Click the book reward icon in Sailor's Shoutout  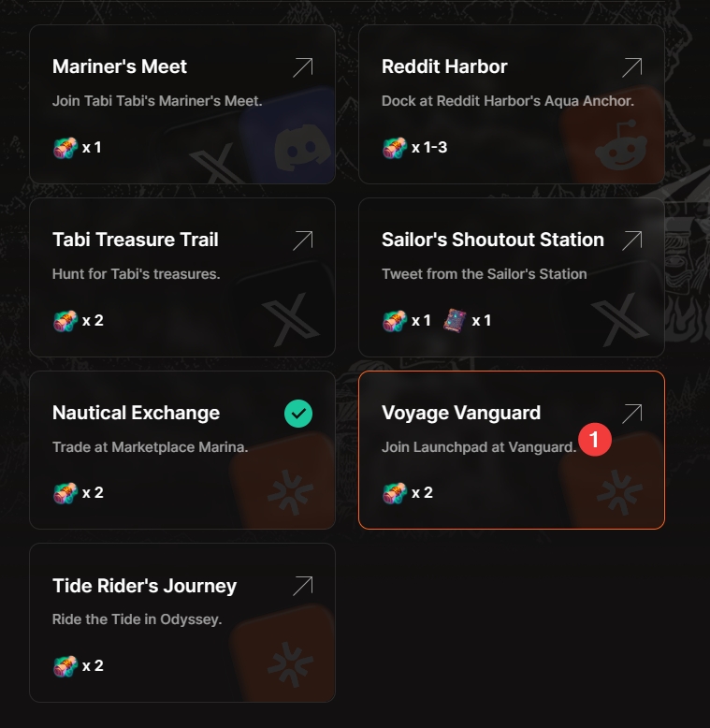455,320
